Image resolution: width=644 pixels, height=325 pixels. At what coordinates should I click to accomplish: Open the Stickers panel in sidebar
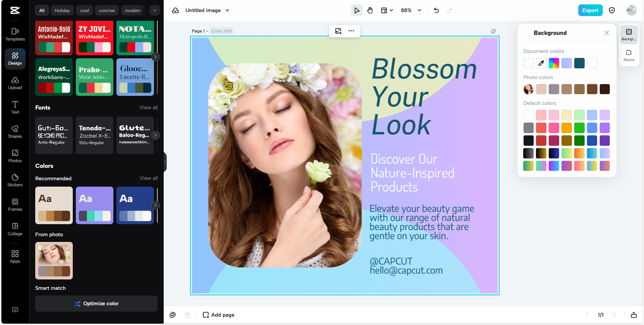[15, 180]
